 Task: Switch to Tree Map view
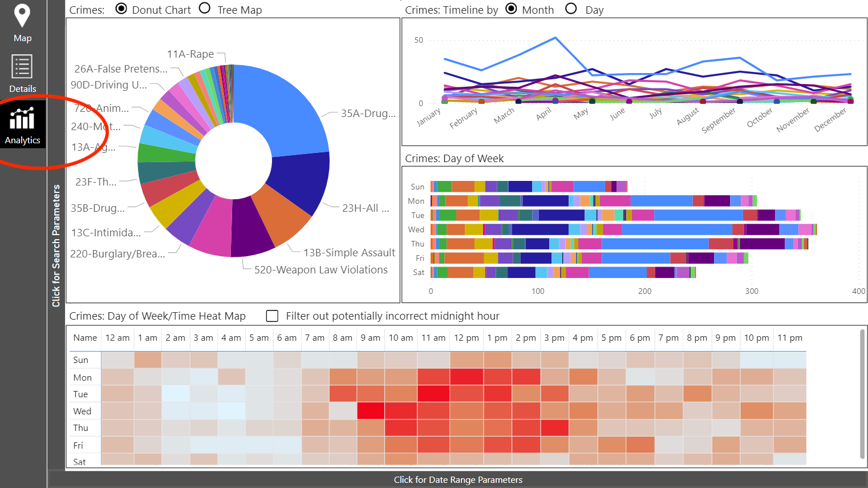coord(204,9)
